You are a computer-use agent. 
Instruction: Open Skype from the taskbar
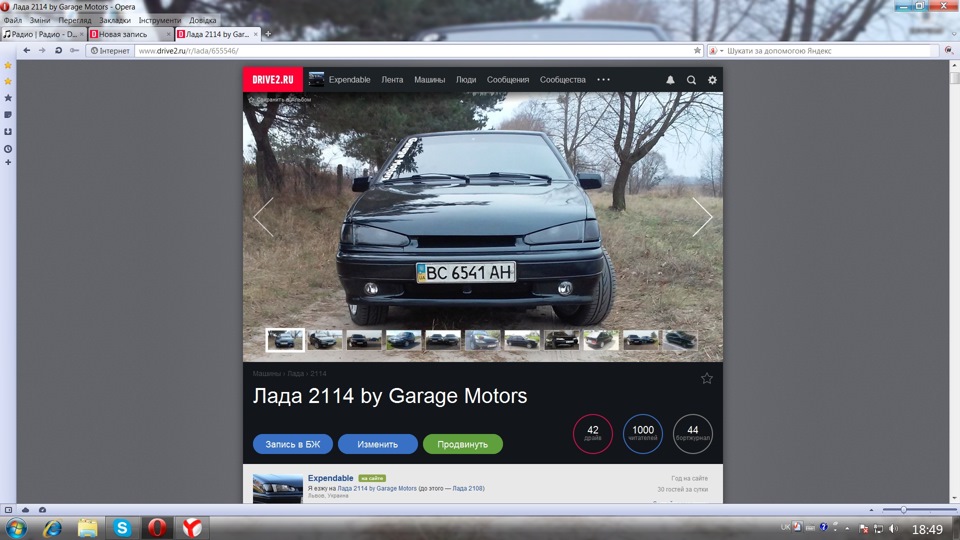pyautogui.click(x=122, y=528)
